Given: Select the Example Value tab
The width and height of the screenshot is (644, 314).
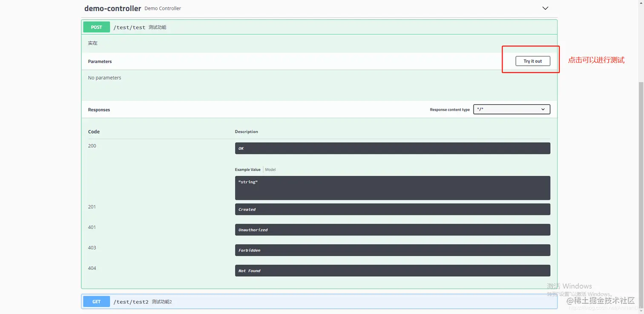Looking at the screenshot, I should pyautogui.click(x=247, y=169).
